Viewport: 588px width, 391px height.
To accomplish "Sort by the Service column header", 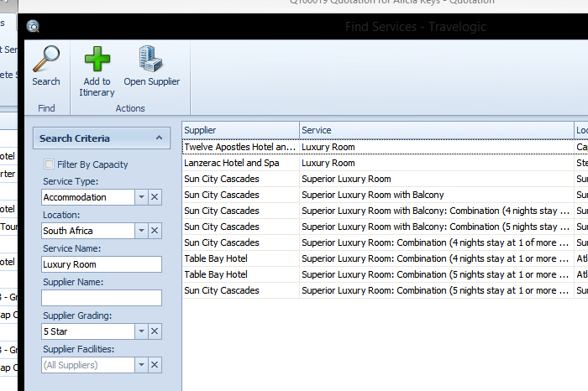I will [437, 130].
